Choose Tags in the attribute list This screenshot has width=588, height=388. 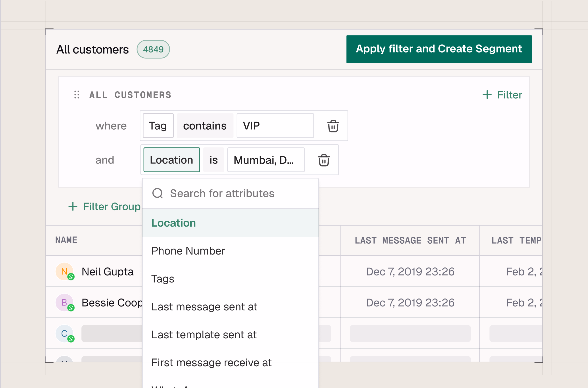(163, 279)
